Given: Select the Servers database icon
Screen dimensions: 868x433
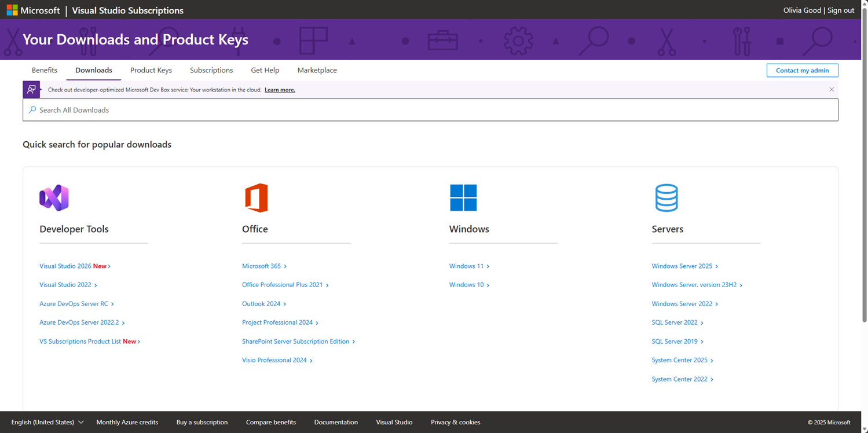Looking at the screenshot, I should point(666,197).
